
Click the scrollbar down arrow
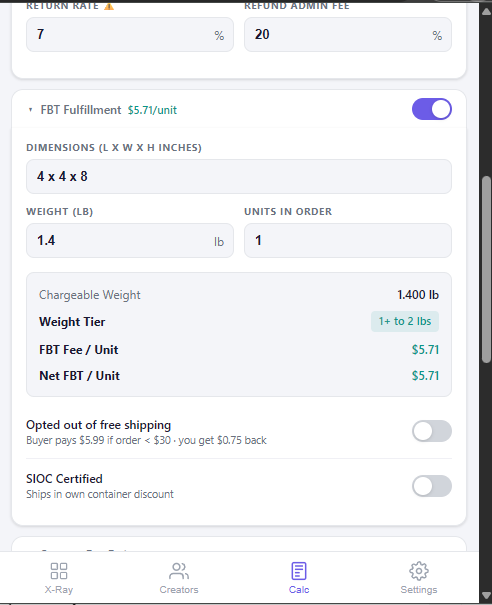(486, 595)
